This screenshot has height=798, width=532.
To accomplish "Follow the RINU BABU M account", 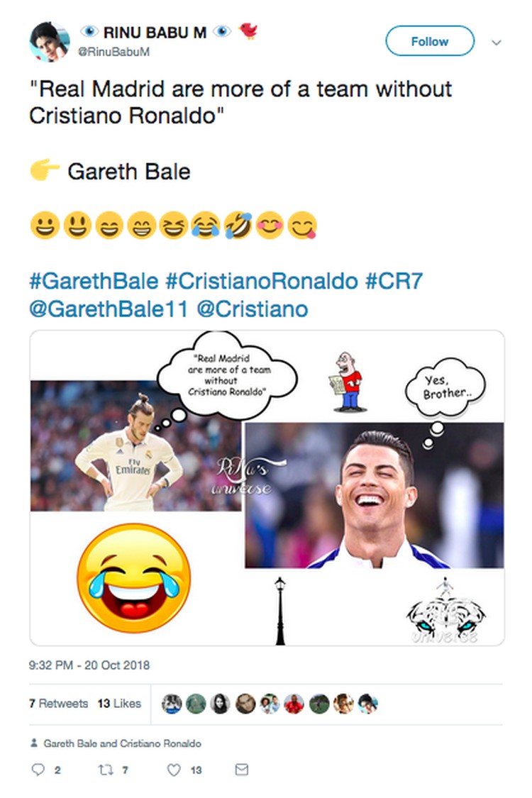I will click(430, 40).
